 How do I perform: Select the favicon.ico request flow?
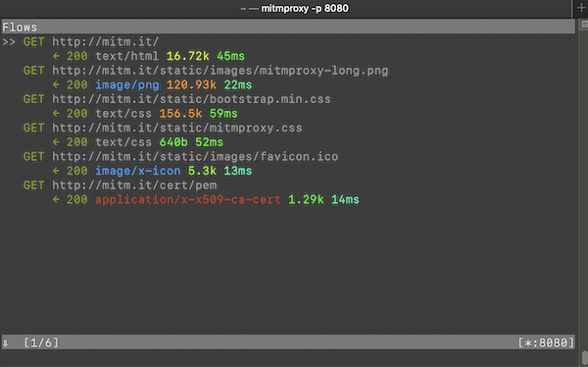click(x=180, y=156)
